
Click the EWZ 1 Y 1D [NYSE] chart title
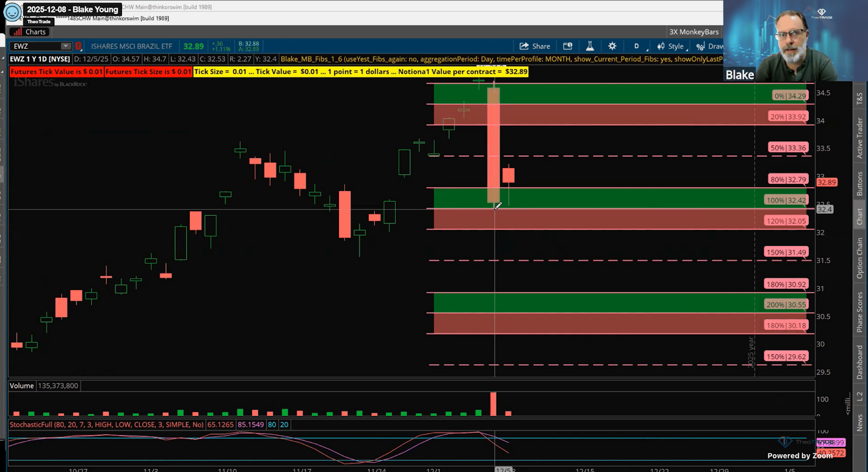pyautogui.click(x=40, y=59)
